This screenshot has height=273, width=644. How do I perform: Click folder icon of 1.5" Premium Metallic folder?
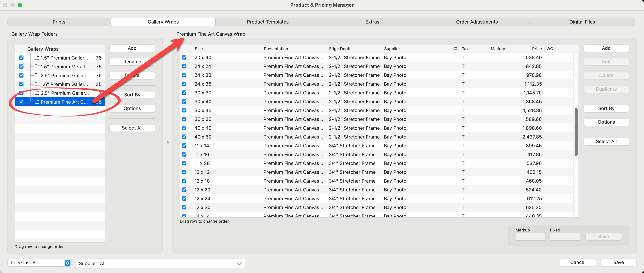37,67
